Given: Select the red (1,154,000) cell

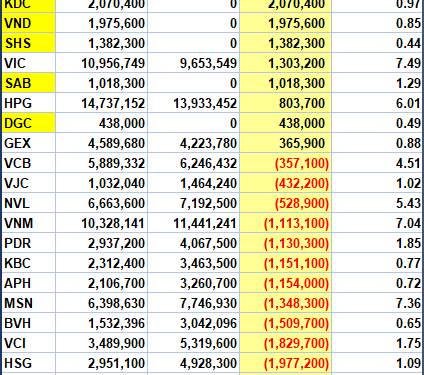Looking at the screenshot, I should click(x=286, y=283).
